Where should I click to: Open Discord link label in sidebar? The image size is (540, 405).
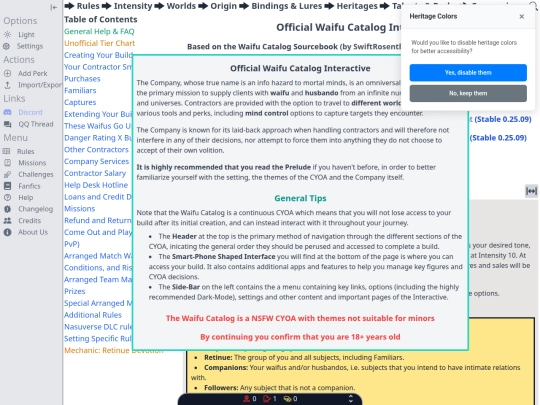(30, 112)
